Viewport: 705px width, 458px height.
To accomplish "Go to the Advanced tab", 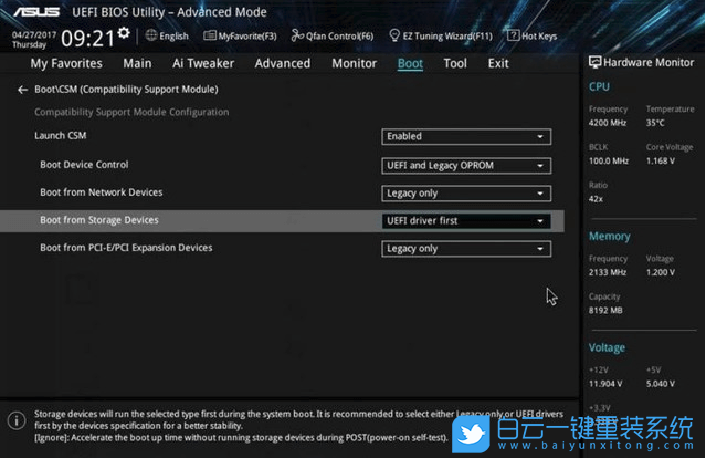I will pos(282,63).
